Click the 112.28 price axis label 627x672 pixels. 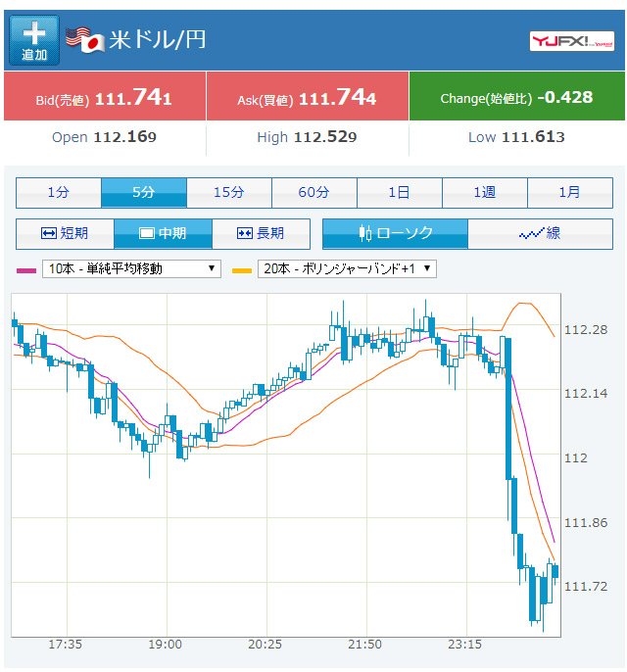click(586, 330)
